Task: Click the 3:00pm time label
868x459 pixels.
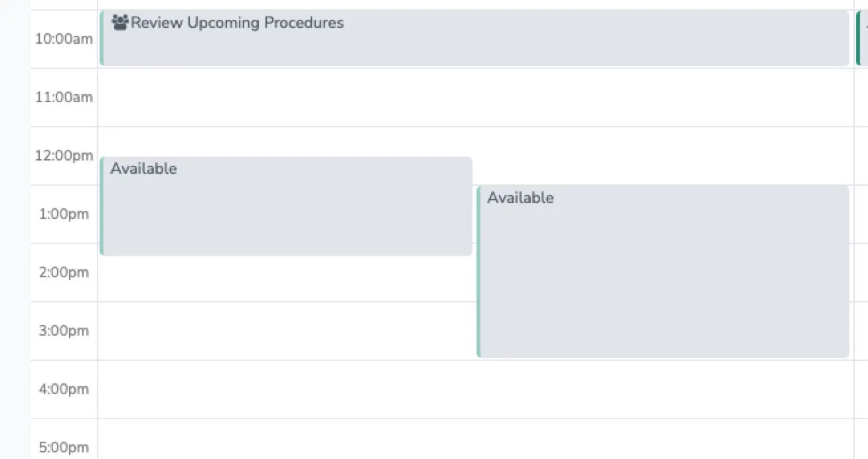Action: (63, 330)
